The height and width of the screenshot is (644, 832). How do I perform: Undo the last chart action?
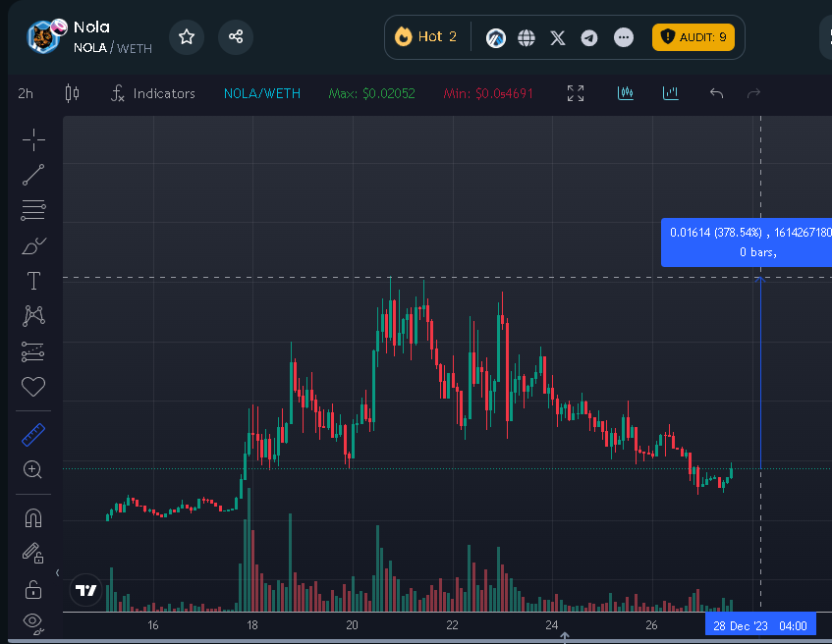717,93
